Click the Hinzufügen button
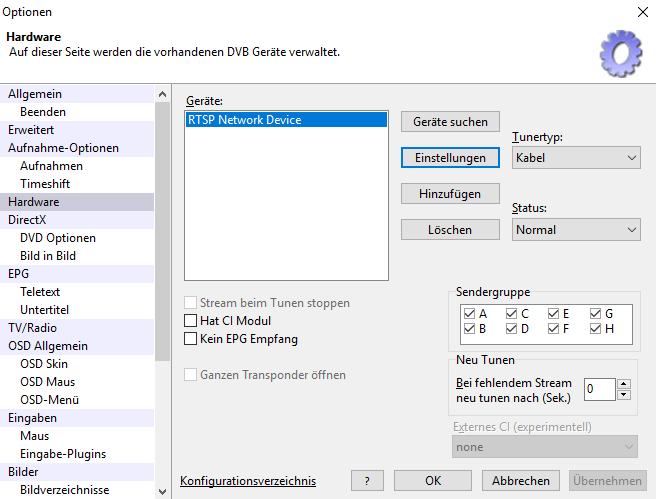The height and width of the screenshot is (499, 656). (450, 194)
